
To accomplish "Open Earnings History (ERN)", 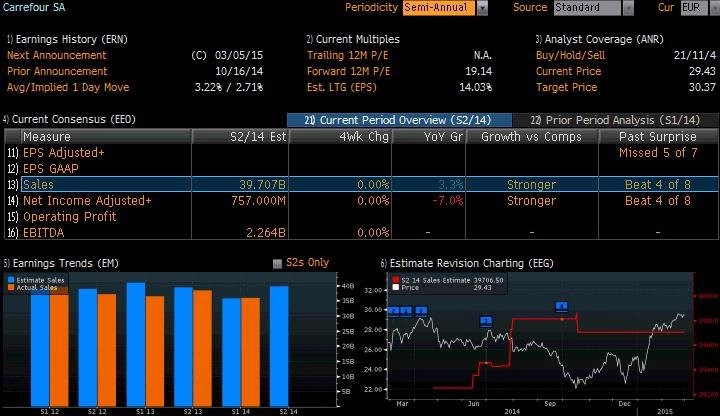I will (68, 39).
